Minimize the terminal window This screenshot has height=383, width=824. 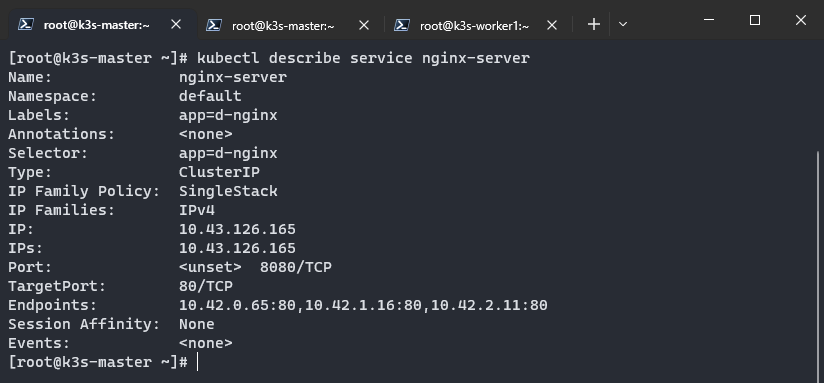tap(709, 20)
